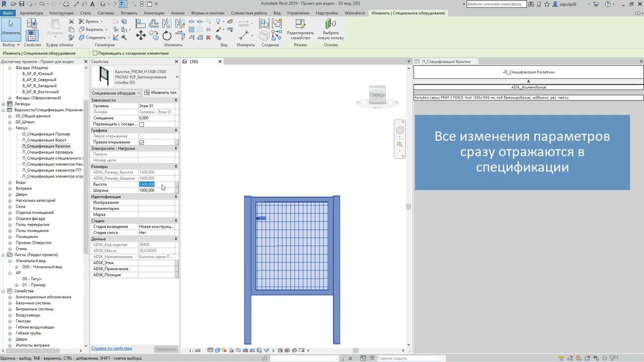Close the Диспетчер проекта panel
Screen dimensions: 644x362
point(86,61)
